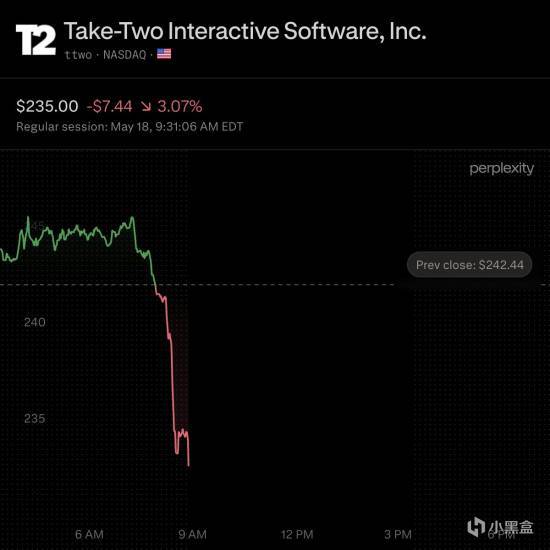The image size is (550, 550).
Task: Click the 235 price axis label
Action: (35, 418)
